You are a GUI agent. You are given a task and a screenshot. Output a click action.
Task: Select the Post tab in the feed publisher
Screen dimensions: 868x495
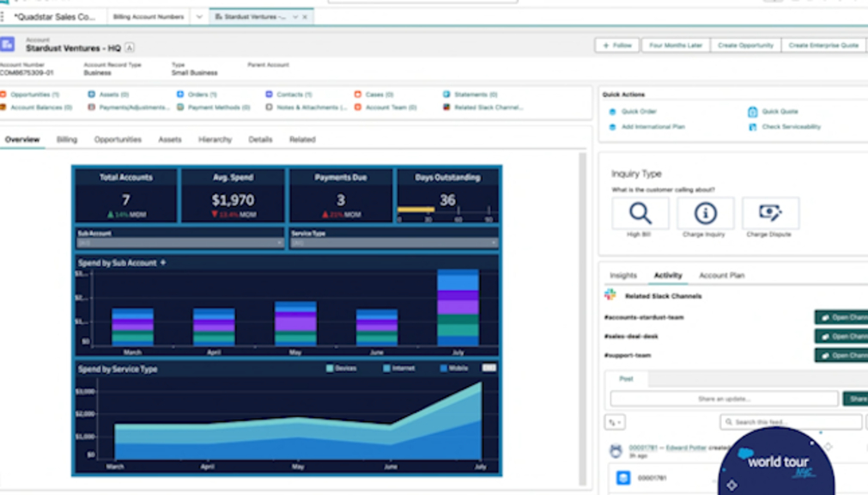coord(626,379)
